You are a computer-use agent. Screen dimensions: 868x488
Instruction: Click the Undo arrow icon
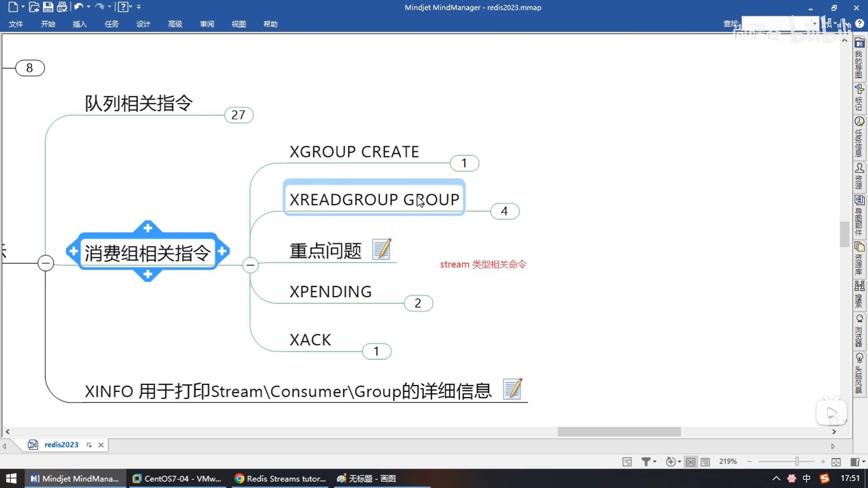tap(78, 7)
